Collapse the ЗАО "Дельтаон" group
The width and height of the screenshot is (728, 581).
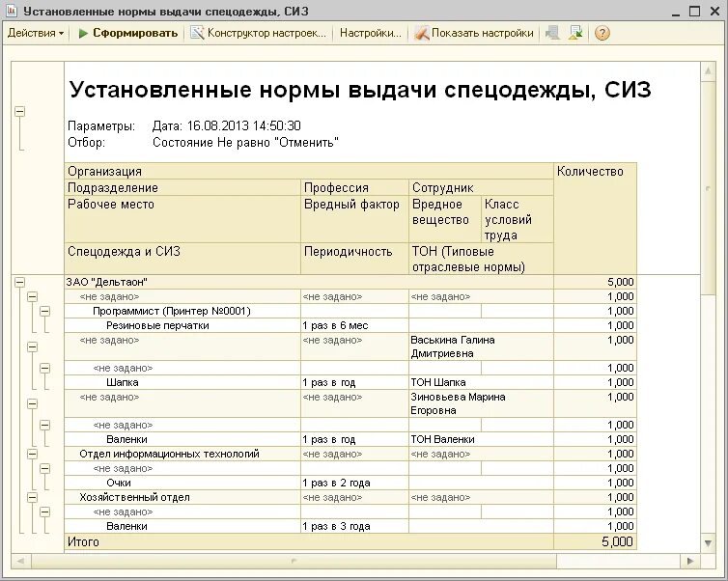pos(19,282)
